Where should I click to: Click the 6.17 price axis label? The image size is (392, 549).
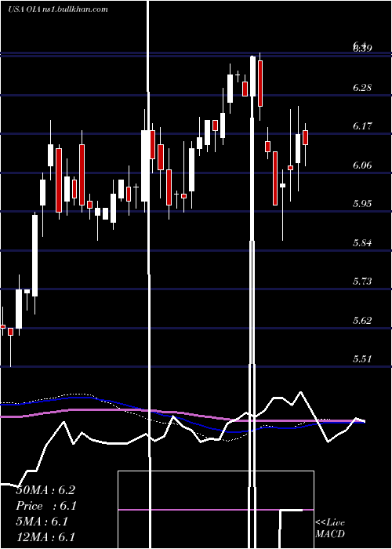[362, 126]
